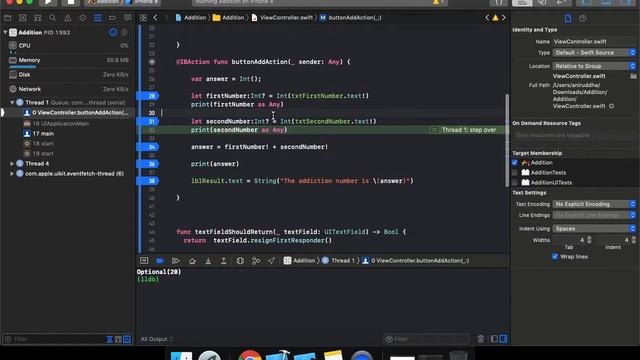
Task: Step over the current line
Action: pos(192,260)
